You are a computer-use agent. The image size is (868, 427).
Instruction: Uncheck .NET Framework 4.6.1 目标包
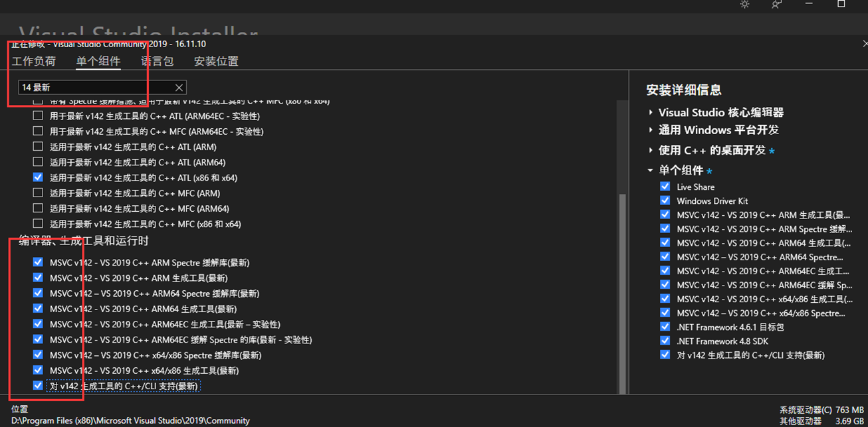pos(665,327)
